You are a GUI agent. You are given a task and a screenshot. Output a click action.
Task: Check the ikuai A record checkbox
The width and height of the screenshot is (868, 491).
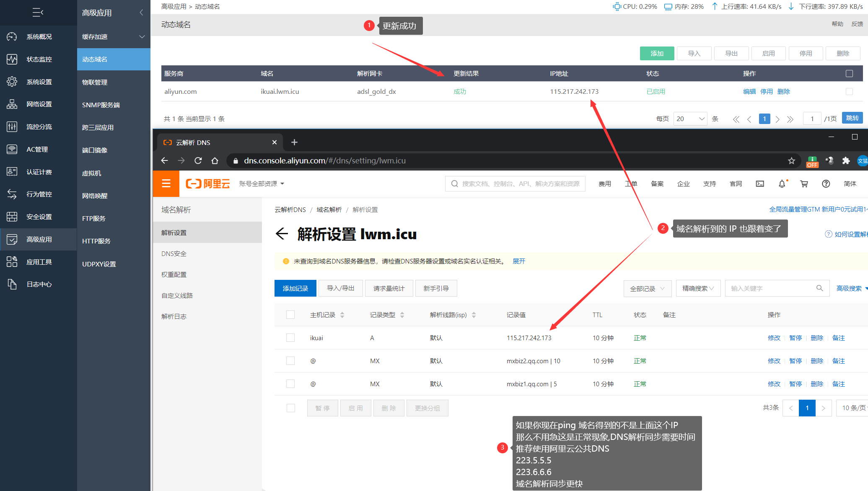[x=290, y=338]
